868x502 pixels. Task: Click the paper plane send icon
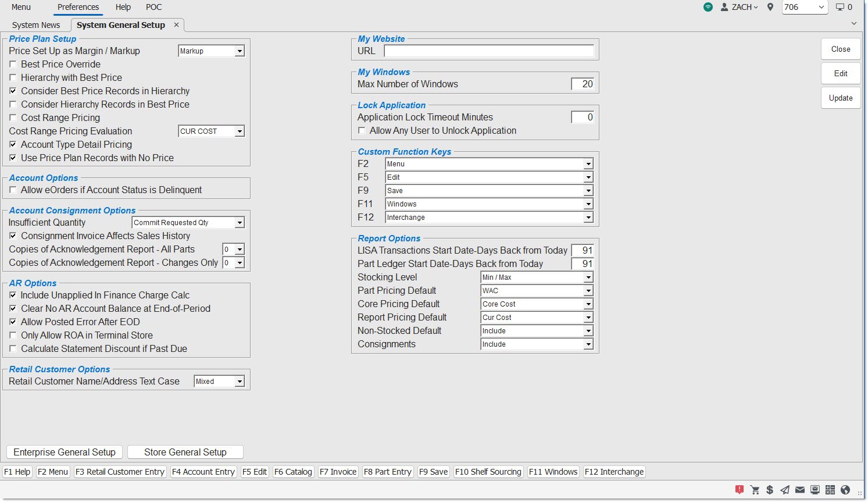tap(785, 490)
